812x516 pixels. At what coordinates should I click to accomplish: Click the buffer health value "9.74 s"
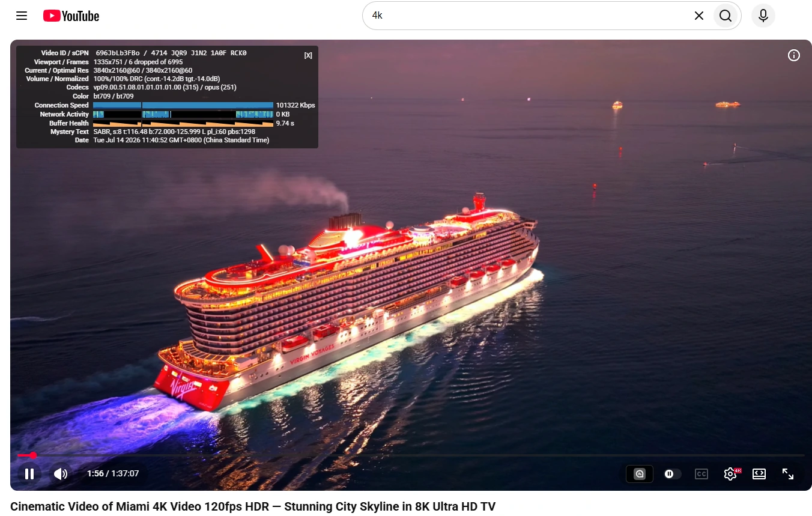click(285, 123)
